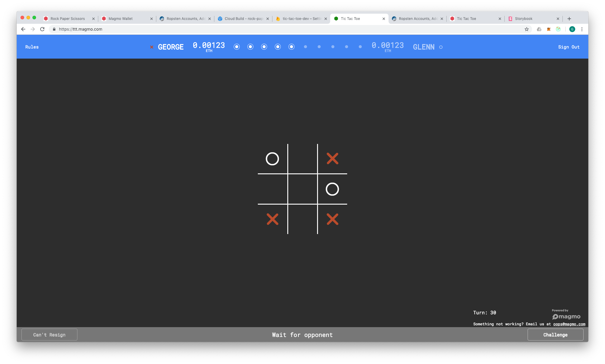Click the third filled round indicator
The image size is (605, 364).
click(264, 47)
